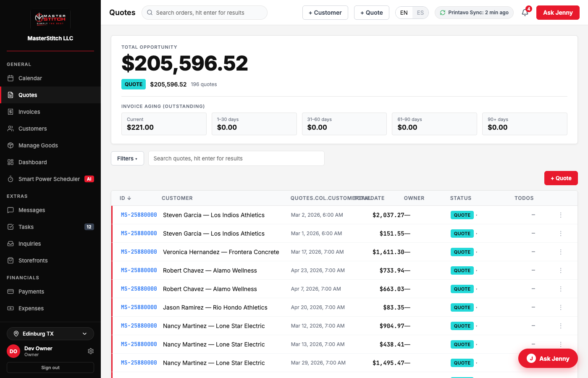Image resolution: width=588 pixels, height=378 pixels.
Task: Open row menu for $733.94 quote
Action: tap(561, 270)
